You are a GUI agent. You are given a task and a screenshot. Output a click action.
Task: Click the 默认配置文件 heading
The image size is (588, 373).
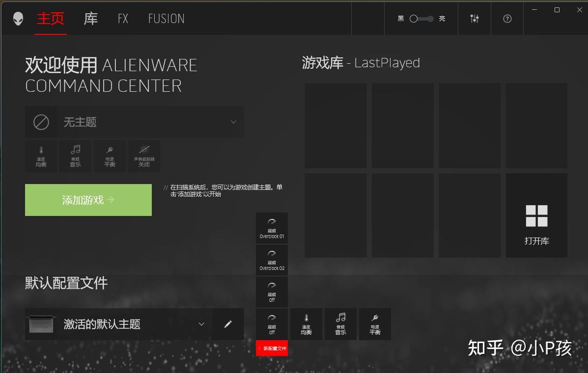click(66, 283)
